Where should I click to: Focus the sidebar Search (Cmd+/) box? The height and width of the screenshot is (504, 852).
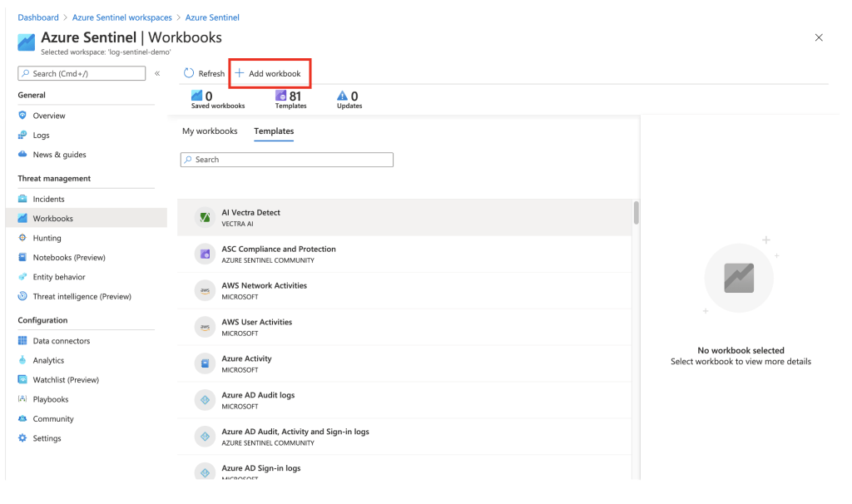tap(82, 74)
